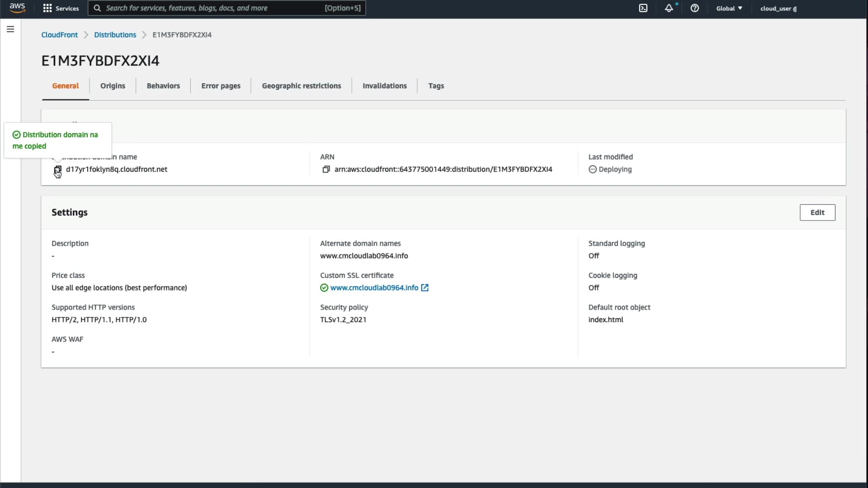Open the notifications bell

coord(669,8)
